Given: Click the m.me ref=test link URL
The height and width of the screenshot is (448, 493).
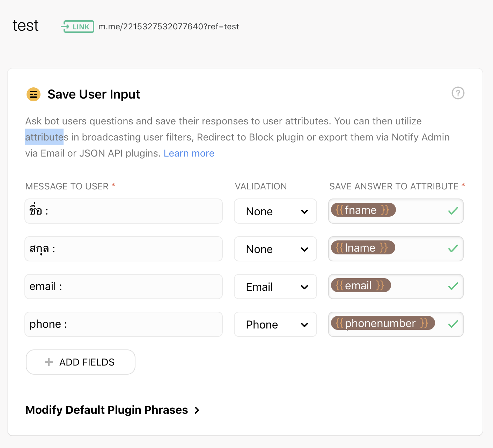Looking at the screenshot, I should click(169, 27).
